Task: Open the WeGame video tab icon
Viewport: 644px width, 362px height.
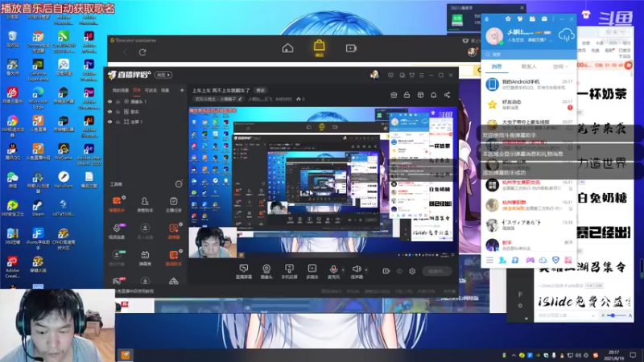Action: click(351, 48)
